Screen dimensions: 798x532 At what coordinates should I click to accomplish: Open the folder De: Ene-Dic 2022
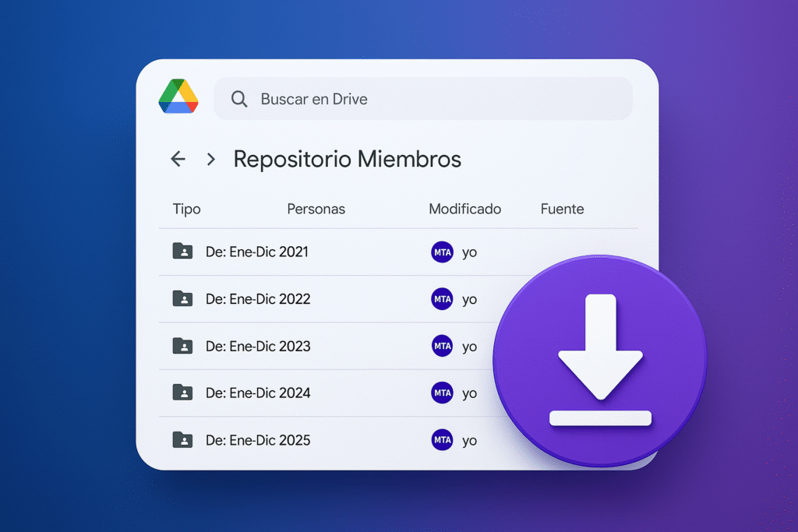[258, 299]
